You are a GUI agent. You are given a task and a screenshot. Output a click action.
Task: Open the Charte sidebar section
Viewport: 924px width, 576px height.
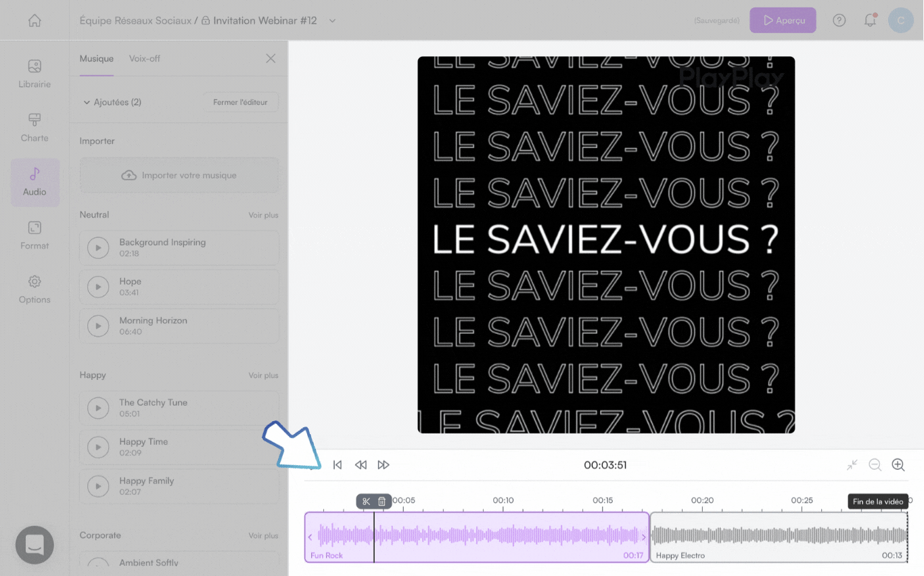(34, 128)
